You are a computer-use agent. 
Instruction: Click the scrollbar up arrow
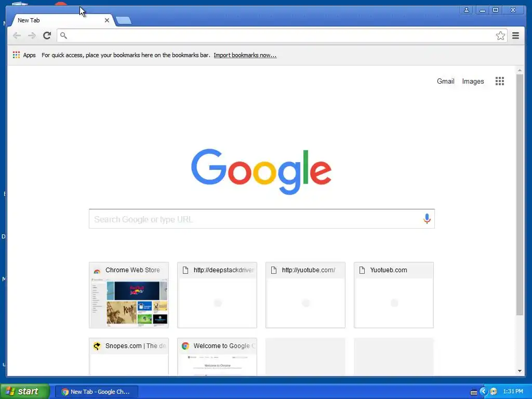click(520, 70)
